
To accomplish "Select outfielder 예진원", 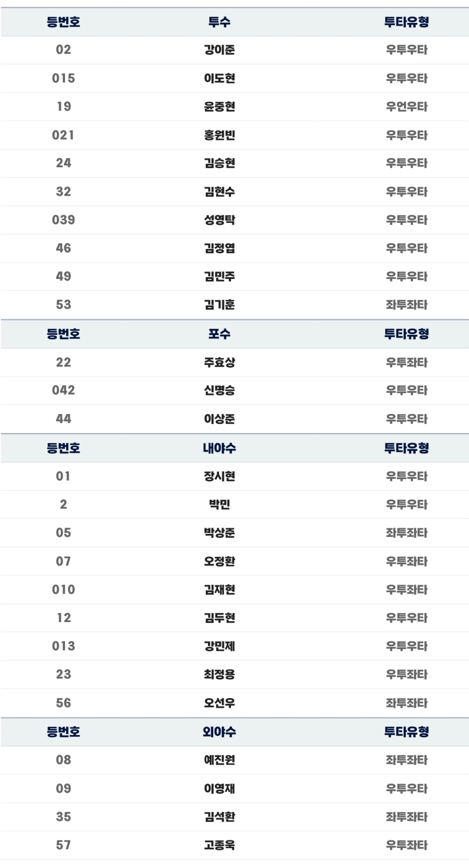I will [x=219, y=760].
